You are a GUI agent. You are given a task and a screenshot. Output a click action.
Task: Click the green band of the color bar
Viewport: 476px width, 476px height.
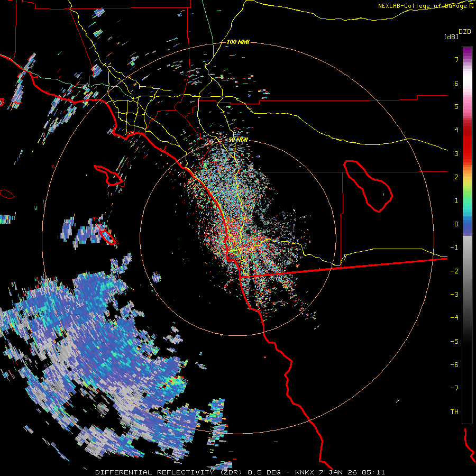pyautogui.click(x=467, y=199)
